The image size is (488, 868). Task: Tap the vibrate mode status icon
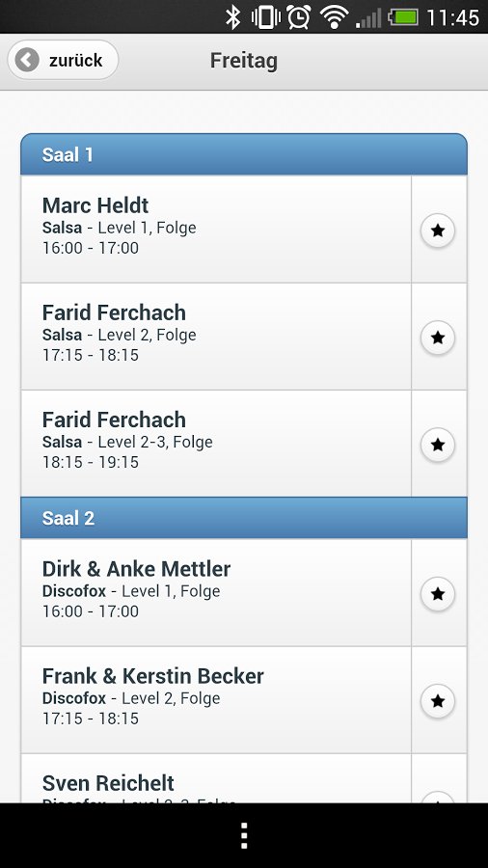tap(265, 17)
